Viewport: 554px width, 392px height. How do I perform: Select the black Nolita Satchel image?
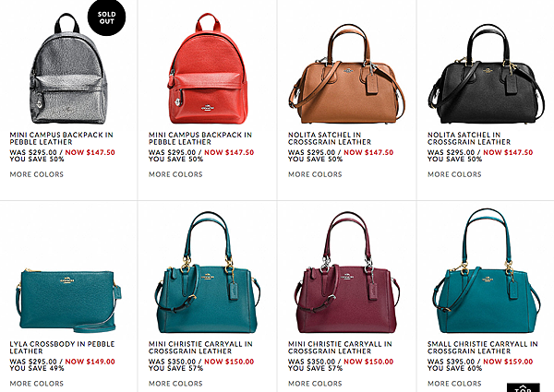point(487,74)
